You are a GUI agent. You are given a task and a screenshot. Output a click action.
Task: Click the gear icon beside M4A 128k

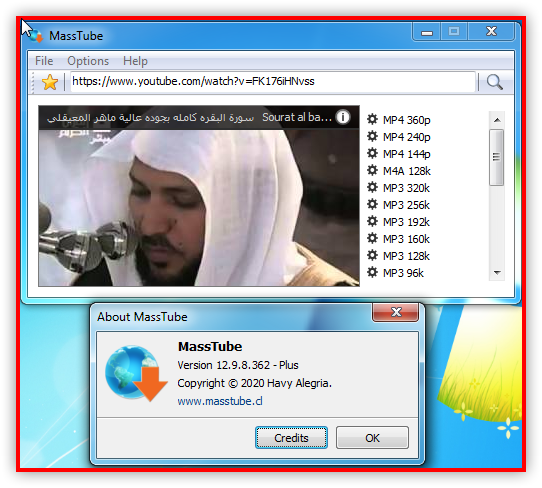pyautogui.click(x=372, y=170)
